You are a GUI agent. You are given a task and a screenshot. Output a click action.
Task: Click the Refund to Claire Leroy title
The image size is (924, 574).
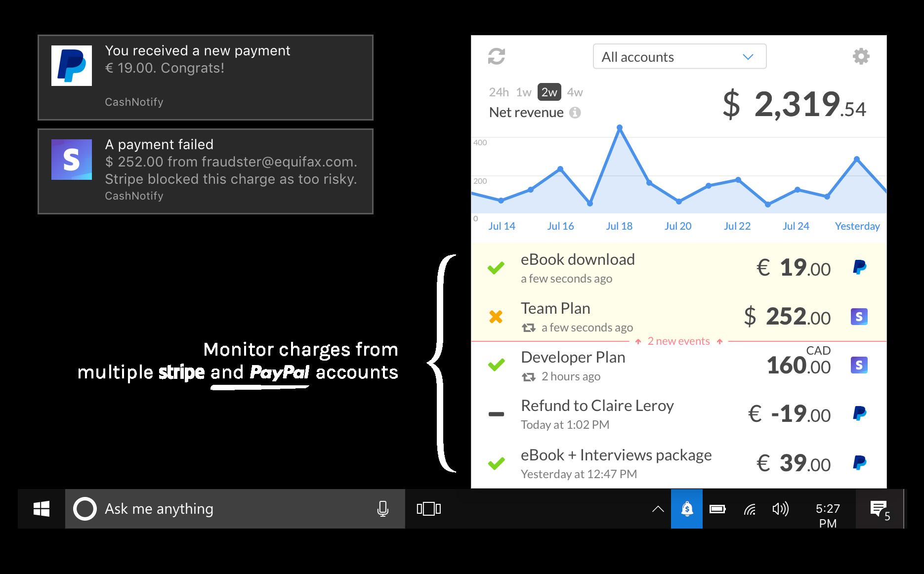click(x=597, y=406)
